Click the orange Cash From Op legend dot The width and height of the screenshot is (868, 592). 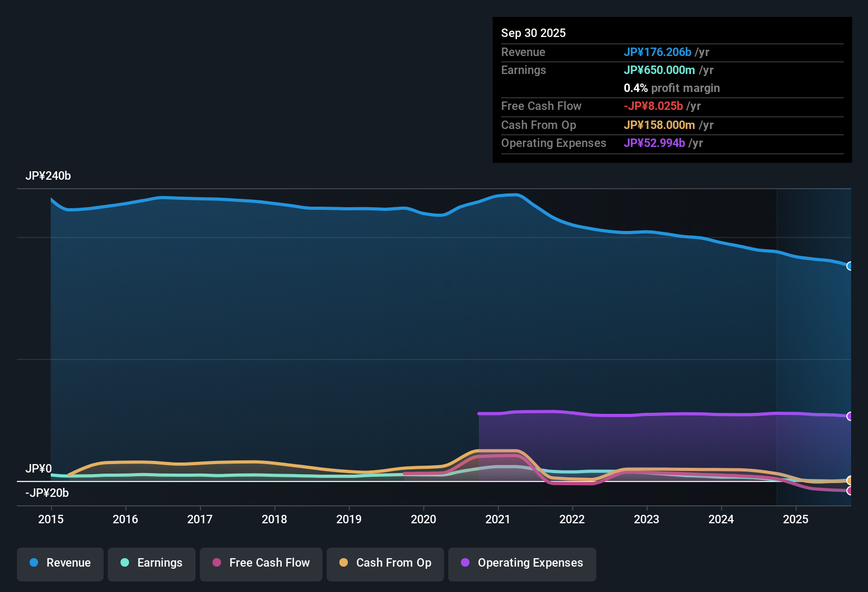coord(343,563)
